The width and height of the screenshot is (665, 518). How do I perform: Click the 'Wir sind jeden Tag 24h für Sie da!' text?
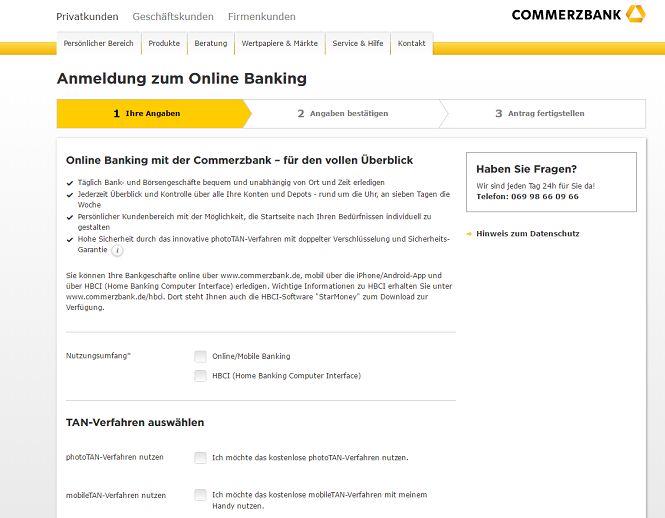coord(535,186)
